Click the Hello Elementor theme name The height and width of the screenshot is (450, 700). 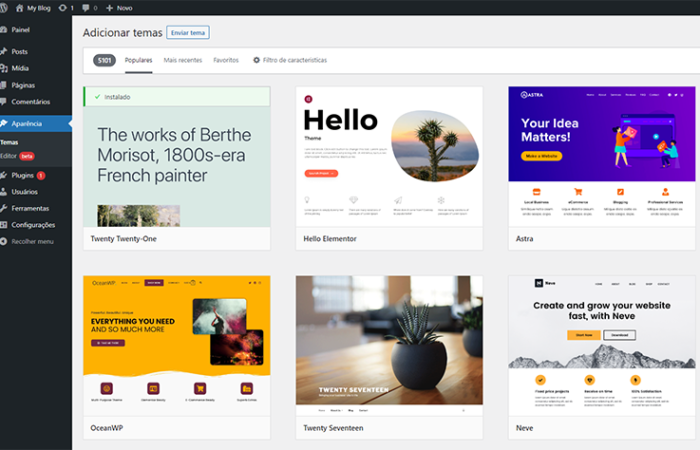pos(330,239)
